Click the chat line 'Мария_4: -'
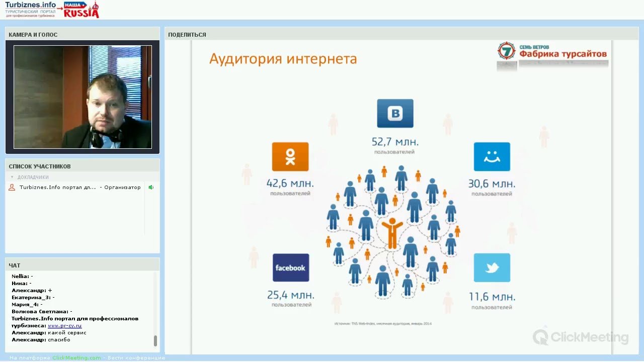 (27, 305)
